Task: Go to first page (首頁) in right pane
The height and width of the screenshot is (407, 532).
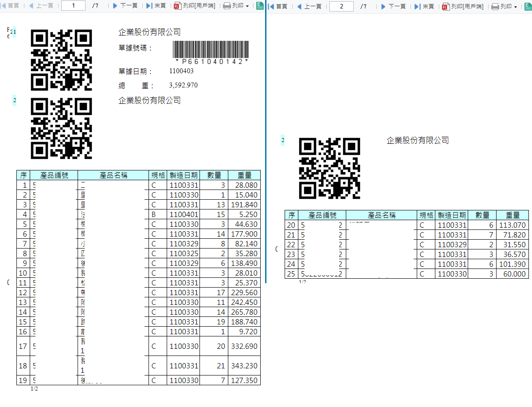Action: (x=278, y=6)
